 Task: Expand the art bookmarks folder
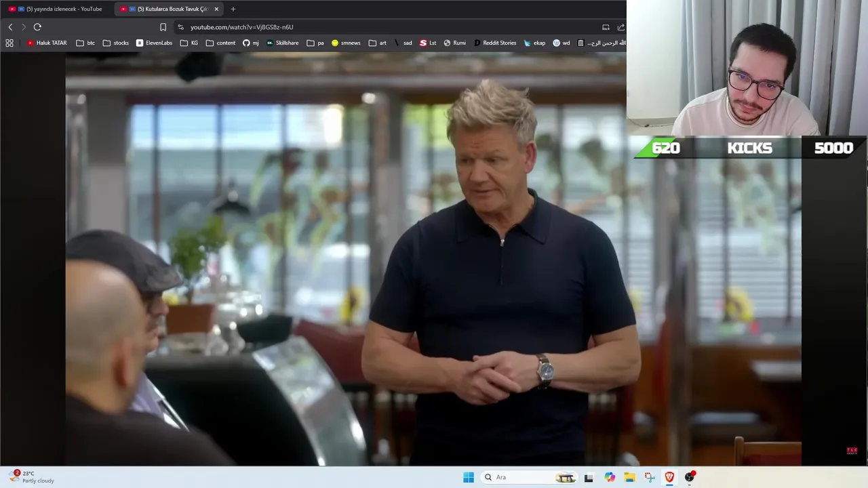coord(378,43)
